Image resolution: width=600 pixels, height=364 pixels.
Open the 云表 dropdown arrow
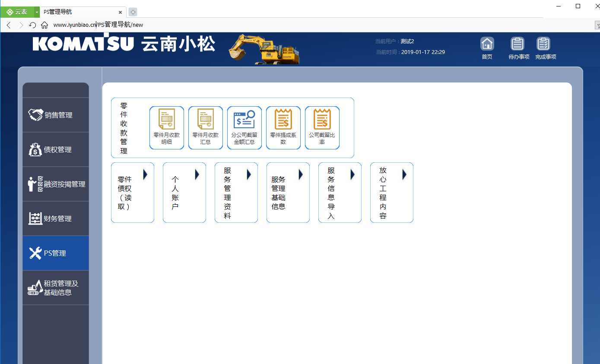point(37,12)
